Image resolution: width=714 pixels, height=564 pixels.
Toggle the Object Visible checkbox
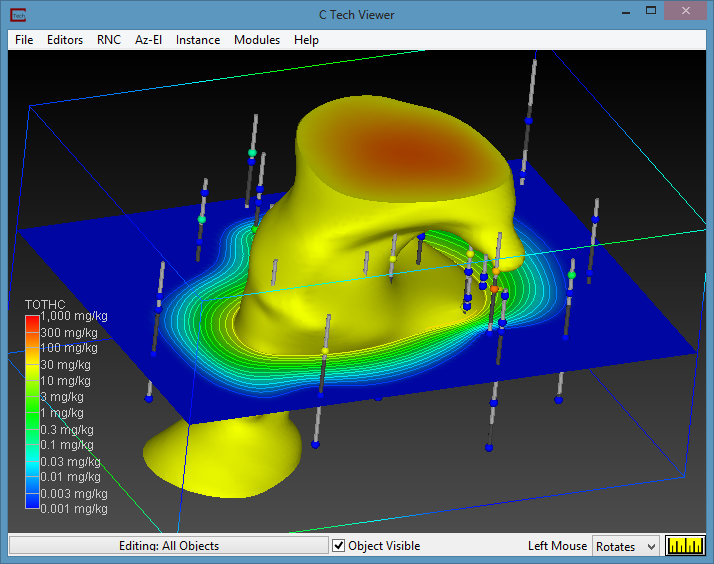point(338,546)
